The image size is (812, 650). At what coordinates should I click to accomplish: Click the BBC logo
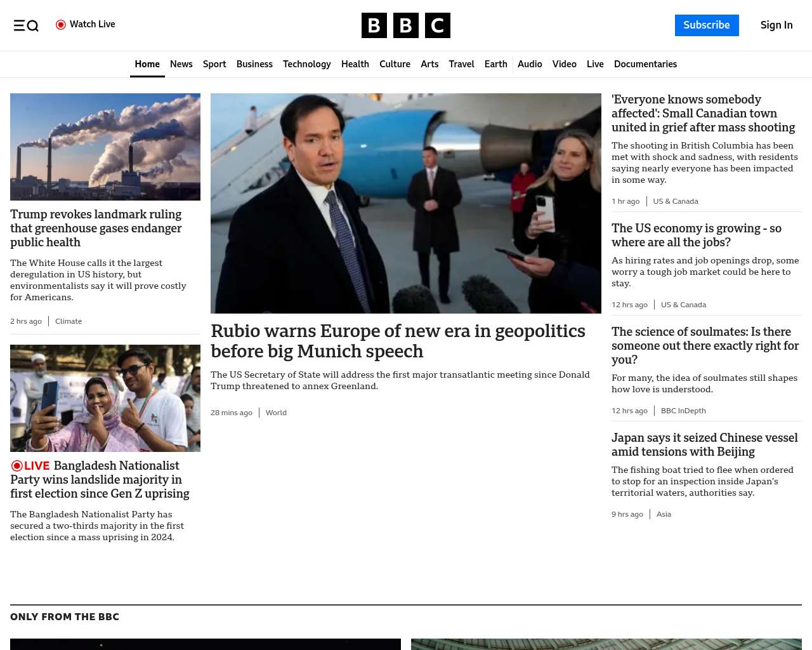click(x=405, y=25)
